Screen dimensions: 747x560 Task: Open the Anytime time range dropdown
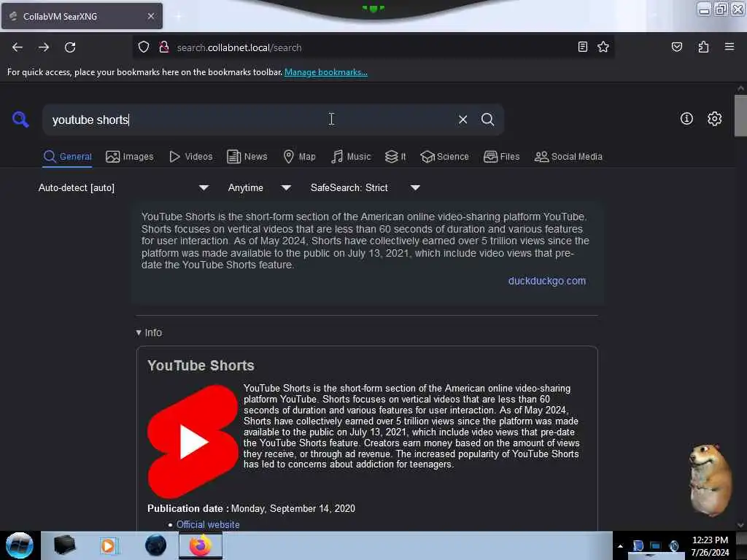pos(260,187)
